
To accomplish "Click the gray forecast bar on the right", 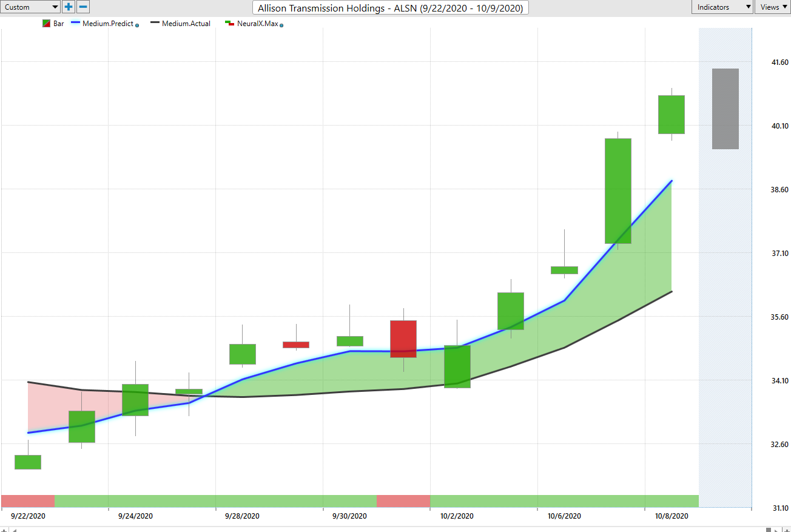I will click(725, 109).
